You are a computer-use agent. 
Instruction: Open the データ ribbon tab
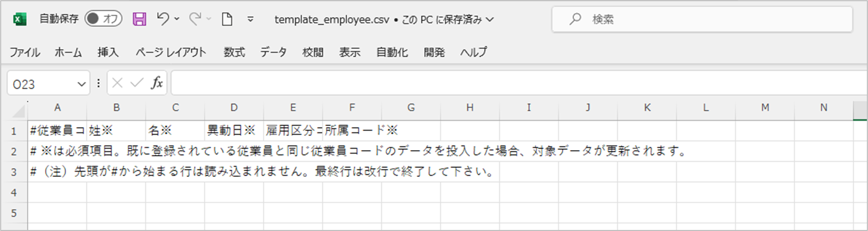(x=273, y=52)
